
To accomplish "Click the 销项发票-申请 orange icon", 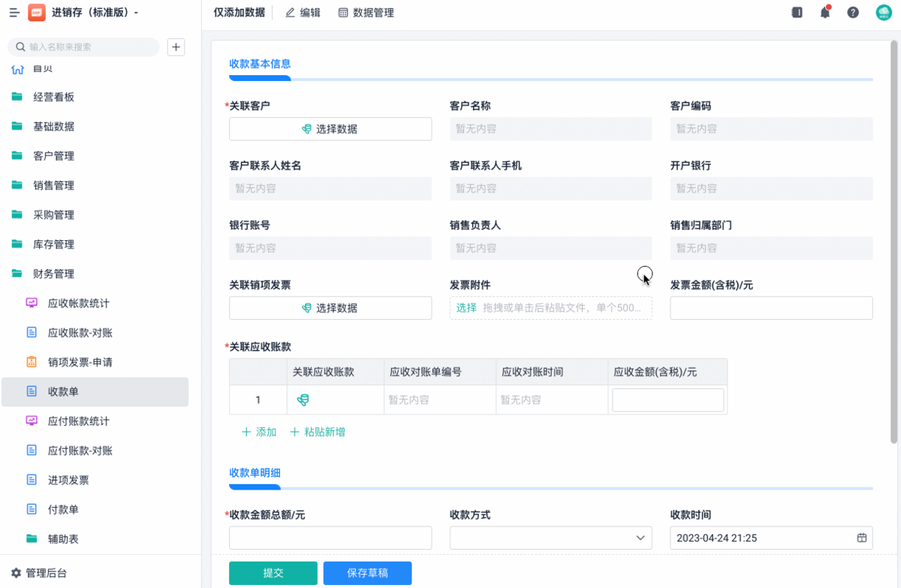I will click(x=32, y=362).
